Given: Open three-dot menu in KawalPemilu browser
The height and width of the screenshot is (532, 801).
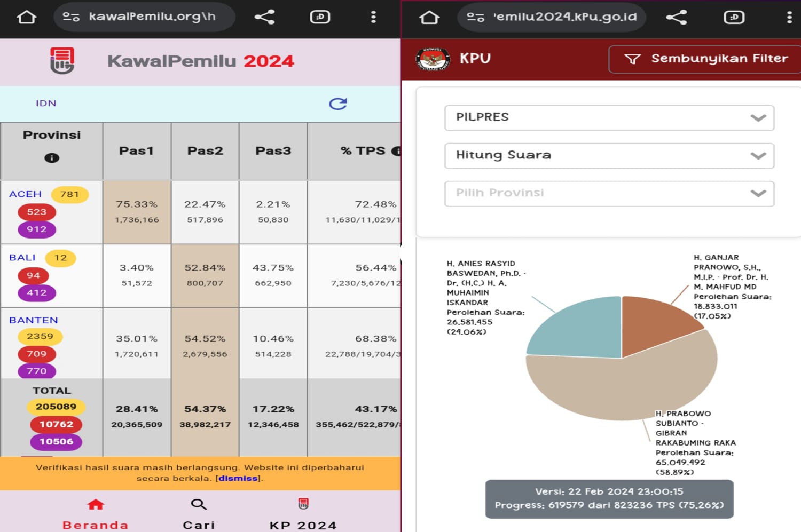Looking at the screenshot, I should (373, 17).
